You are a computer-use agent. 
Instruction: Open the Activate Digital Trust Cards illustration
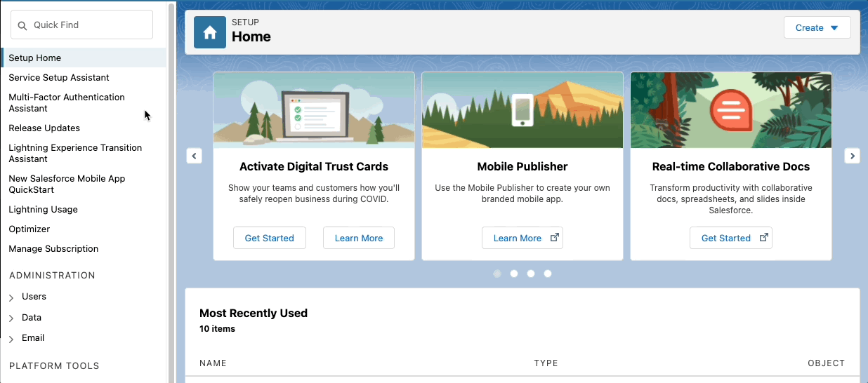tap(314, 110)
